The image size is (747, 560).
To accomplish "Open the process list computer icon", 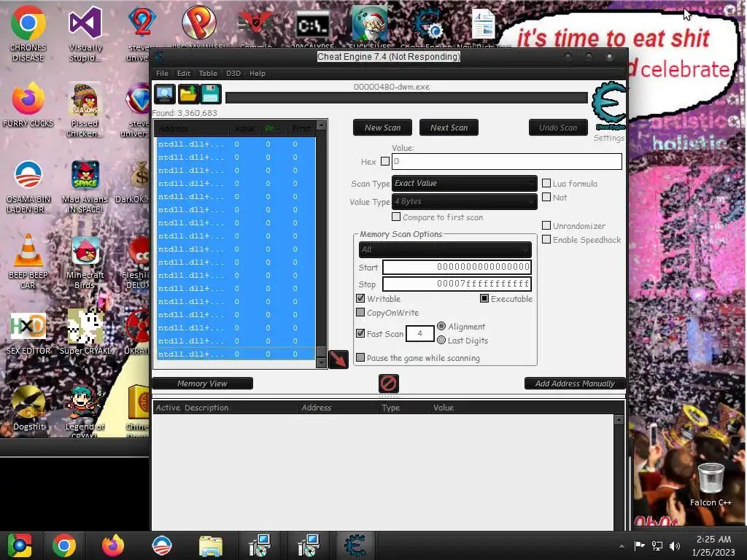I will coord(164,94).
